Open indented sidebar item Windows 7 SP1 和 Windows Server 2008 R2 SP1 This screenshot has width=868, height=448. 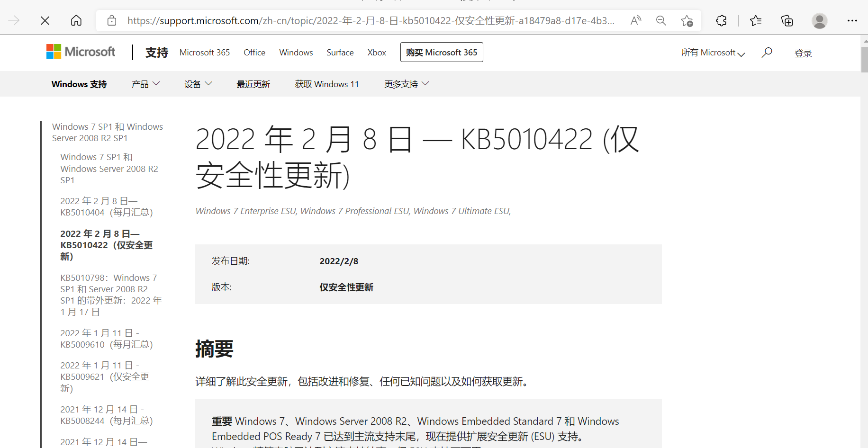(109, 169)
